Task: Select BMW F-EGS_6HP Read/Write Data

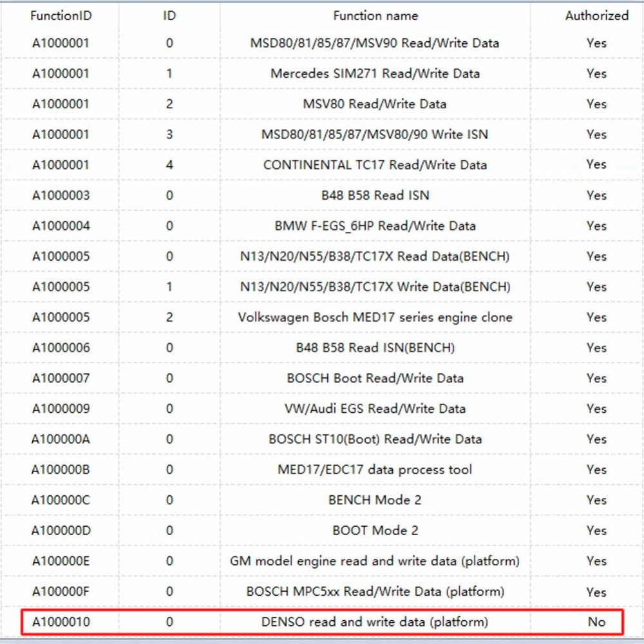Action: 375,225
